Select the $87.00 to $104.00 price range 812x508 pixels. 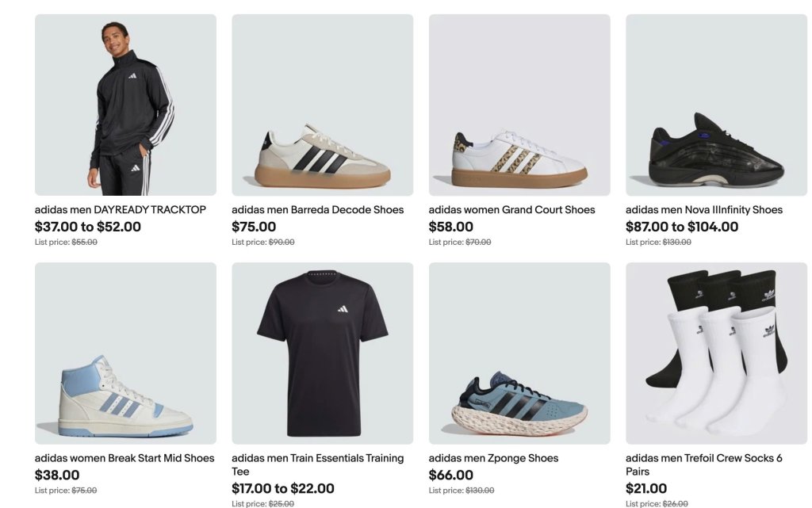[681, 227]
